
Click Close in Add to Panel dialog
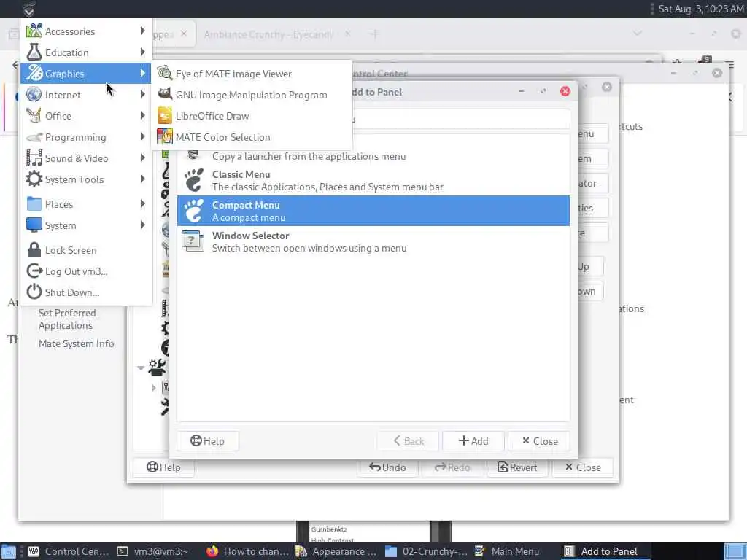pos(539,441)
